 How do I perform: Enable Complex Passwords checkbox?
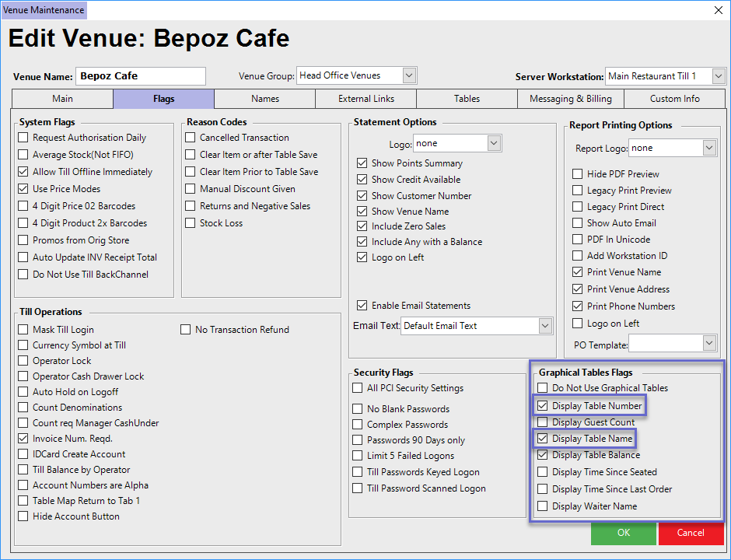(357, 425)
